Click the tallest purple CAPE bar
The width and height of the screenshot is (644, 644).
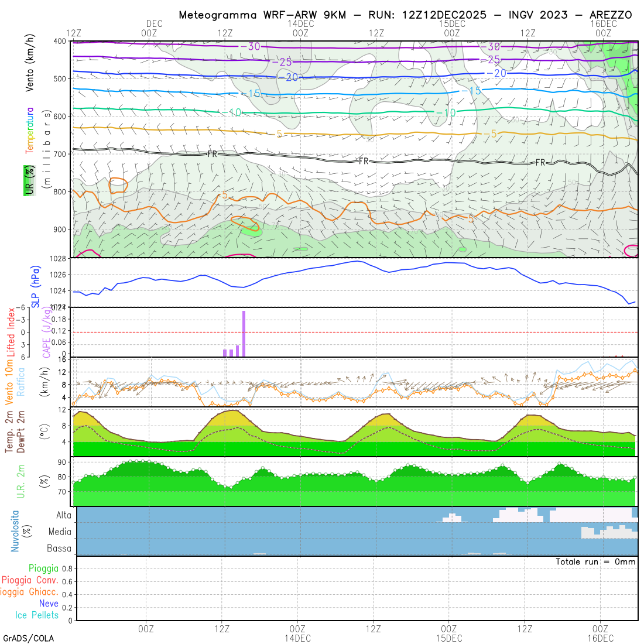tap(244, 333)
